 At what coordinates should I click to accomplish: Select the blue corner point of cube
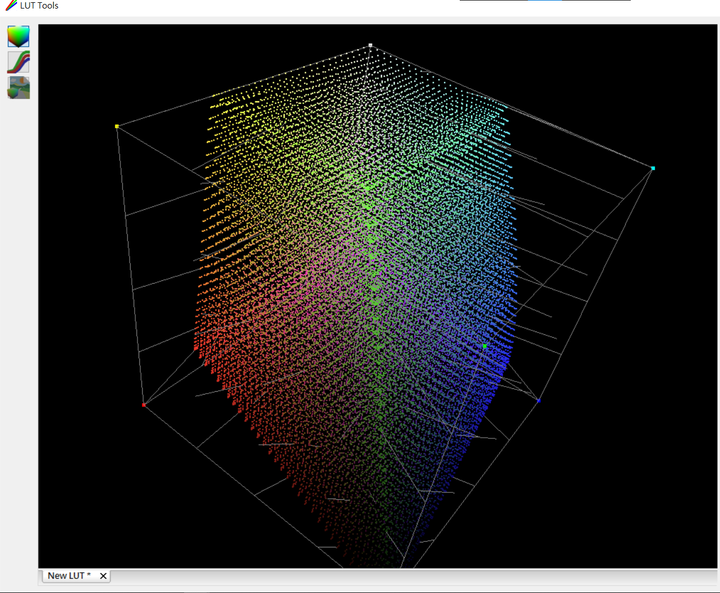pos(539,401)
